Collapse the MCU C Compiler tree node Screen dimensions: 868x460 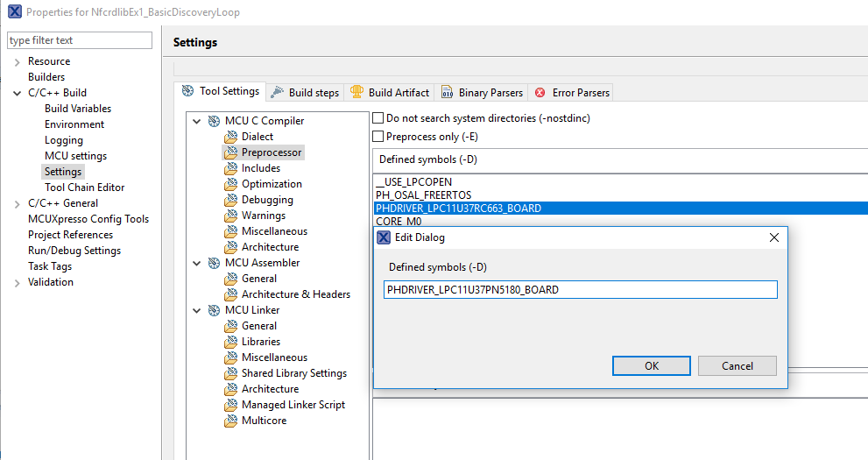pyautogui.click(x=197, y=121)
